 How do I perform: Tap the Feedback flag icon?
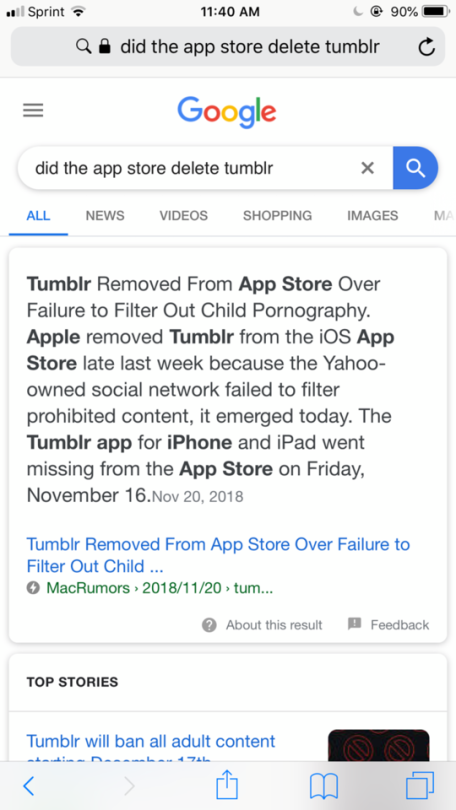355,624
